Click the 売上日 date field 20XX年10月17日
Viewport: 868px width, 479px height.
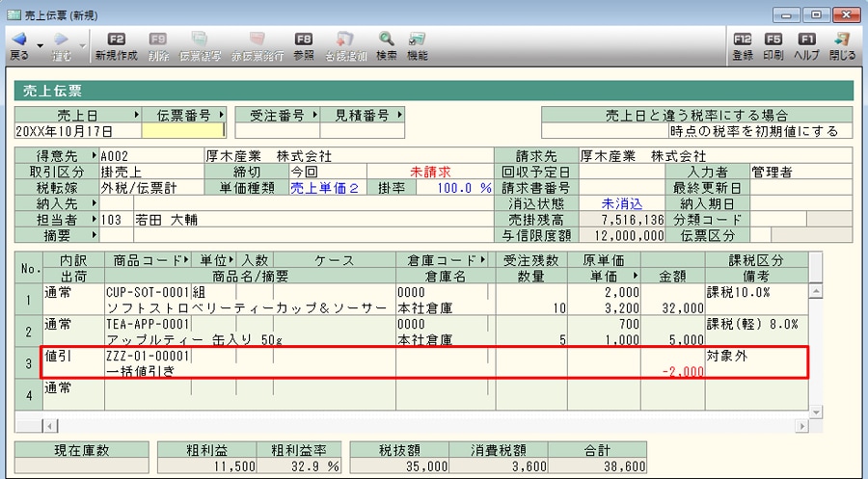point(78,130)
